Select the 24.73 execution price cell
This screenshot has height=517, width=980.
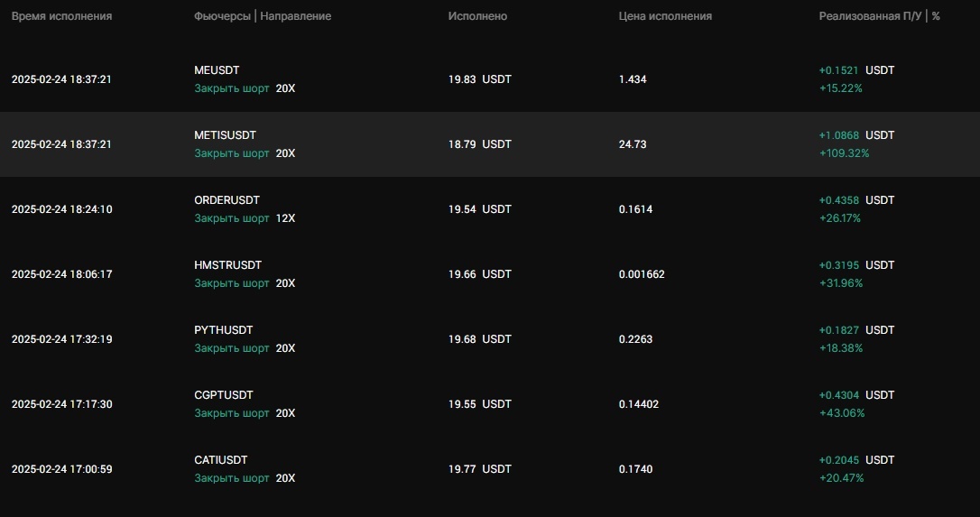coord(633,144)
